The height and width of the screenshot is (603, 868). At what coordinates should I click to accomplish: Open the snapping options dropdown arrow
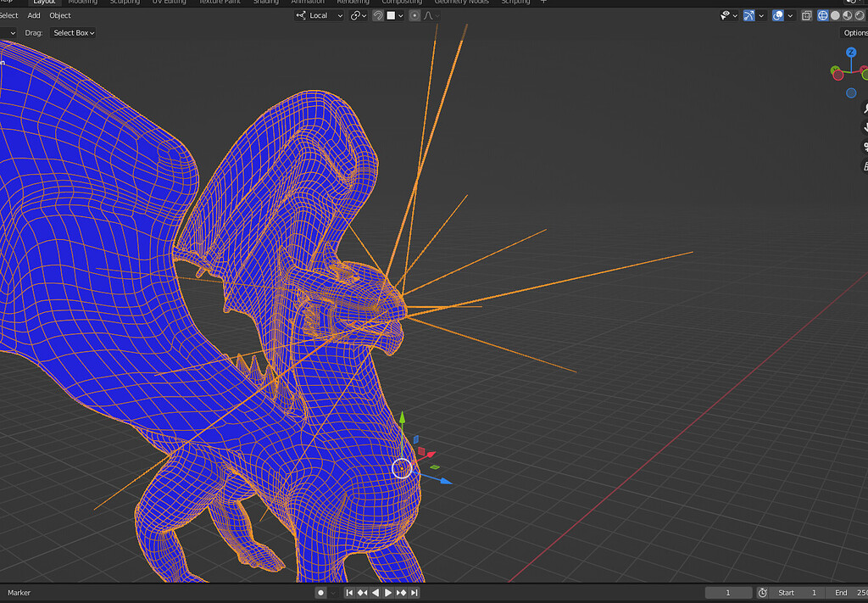(401, 15)
